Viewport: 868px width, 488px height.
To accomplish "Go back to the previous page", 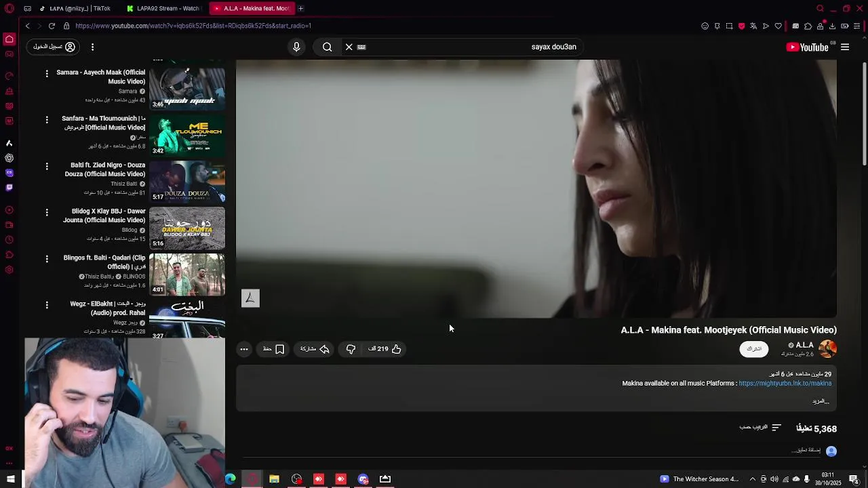I will click(x=28, y=26).
